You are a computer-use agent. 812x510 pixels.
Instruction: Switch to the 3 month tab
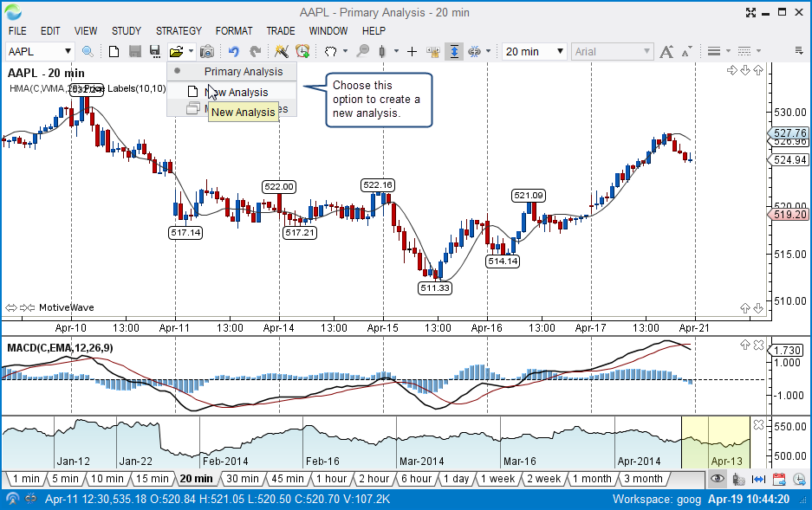(x=643, y=479)
